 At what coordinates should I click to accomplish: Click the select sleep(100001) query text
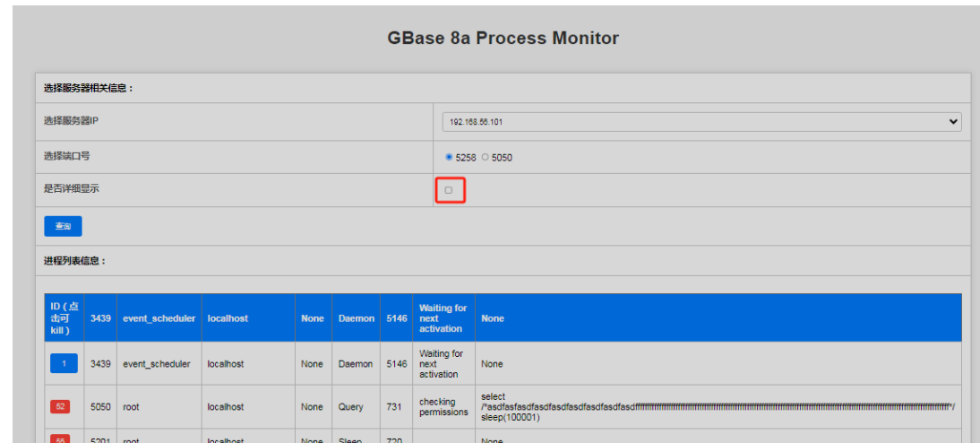pos(718,407)
